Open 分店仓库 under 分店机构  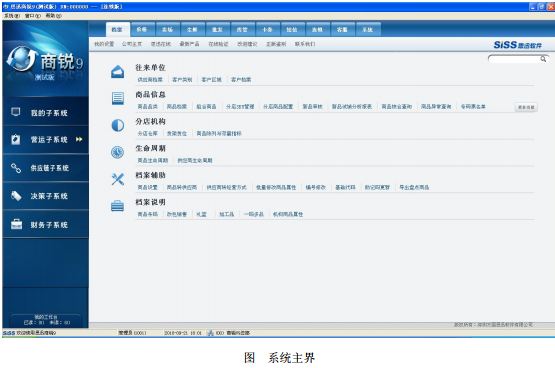pyautogui.click(x=148, y=133)
